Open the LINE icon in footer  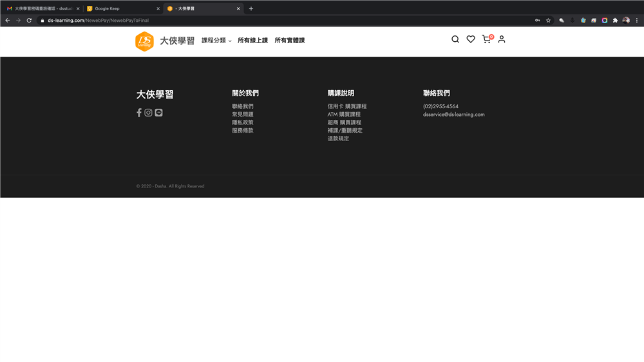[158, 113]
